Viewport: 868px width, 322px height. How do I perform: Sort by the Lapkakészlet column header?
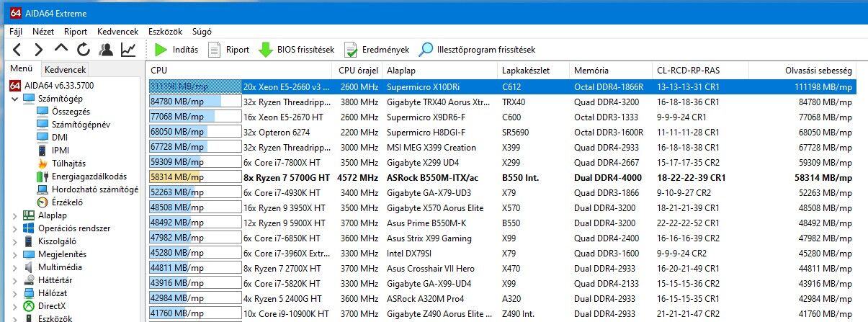click(x=532, y=71)
